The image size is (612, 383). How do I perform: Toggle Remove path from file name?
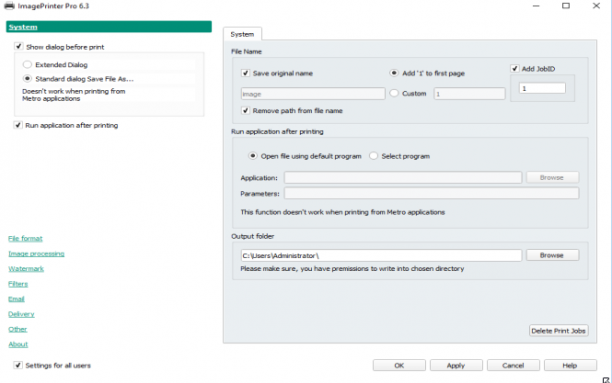point(245,110)
